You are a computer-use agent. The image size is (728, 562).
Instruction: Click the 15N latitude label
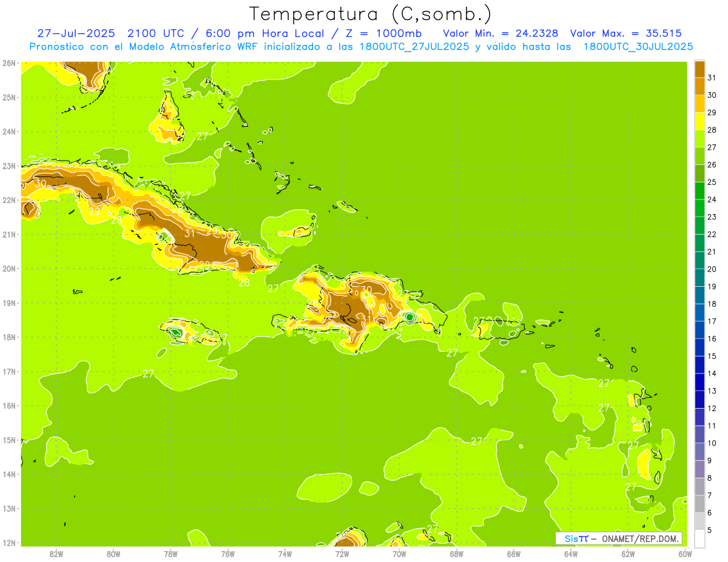pos(8,440)
